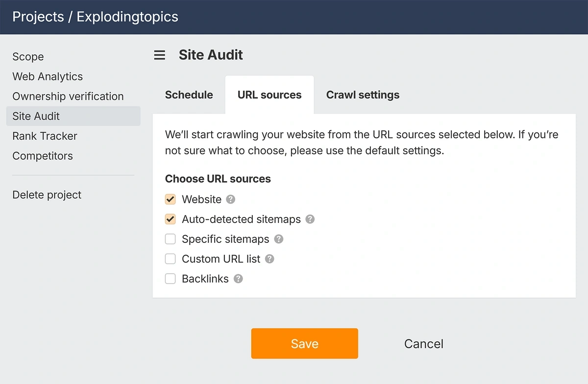The width and height of the screenshot is (588, 384).
Task: Show help tooltip for Backlinks source
Action: 238,279
